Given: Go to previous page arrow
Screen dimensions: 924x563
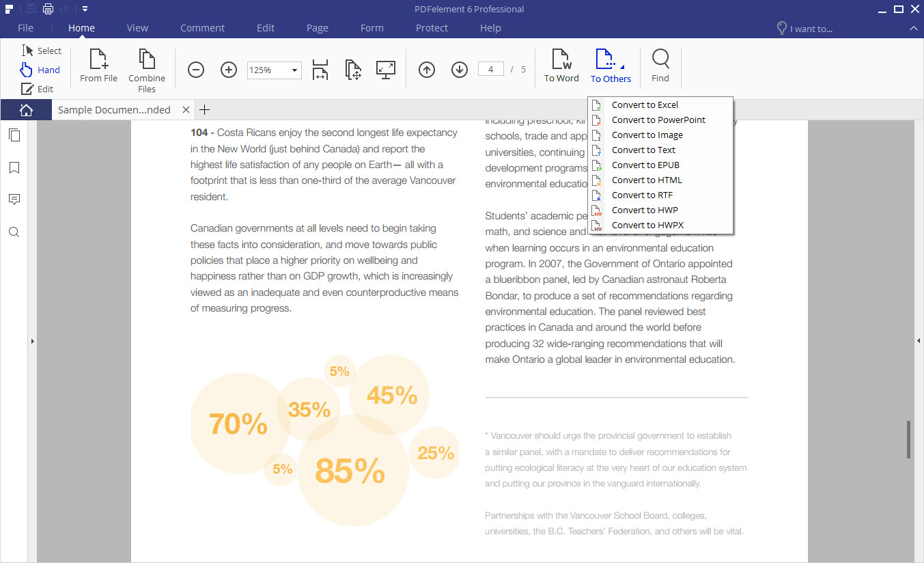Looking at the screenshot, I should tap(427, 70).
